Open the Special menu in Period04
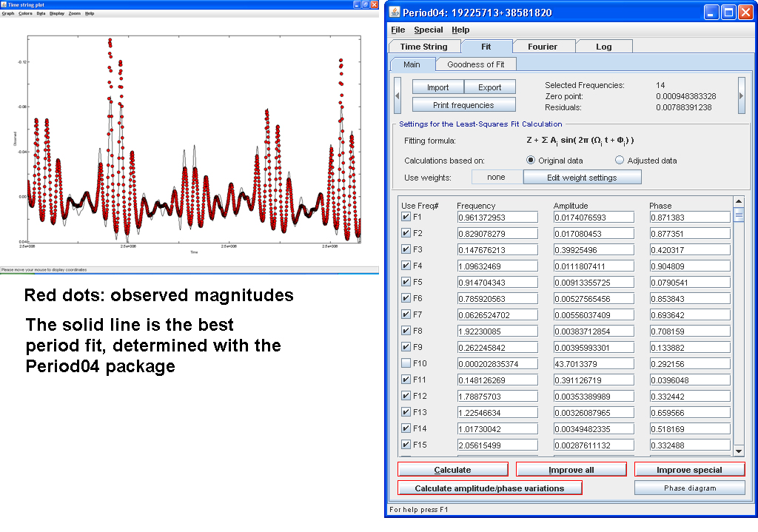The image size is (758, 532). point(429,30)
